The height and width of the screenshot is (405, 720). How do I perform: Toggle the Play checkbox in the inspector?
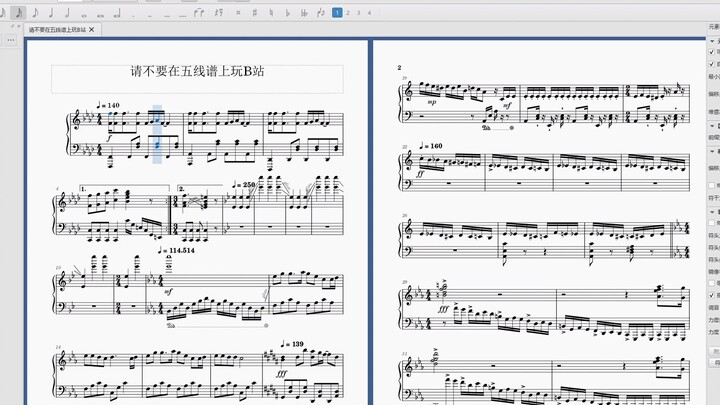(712, 295)
